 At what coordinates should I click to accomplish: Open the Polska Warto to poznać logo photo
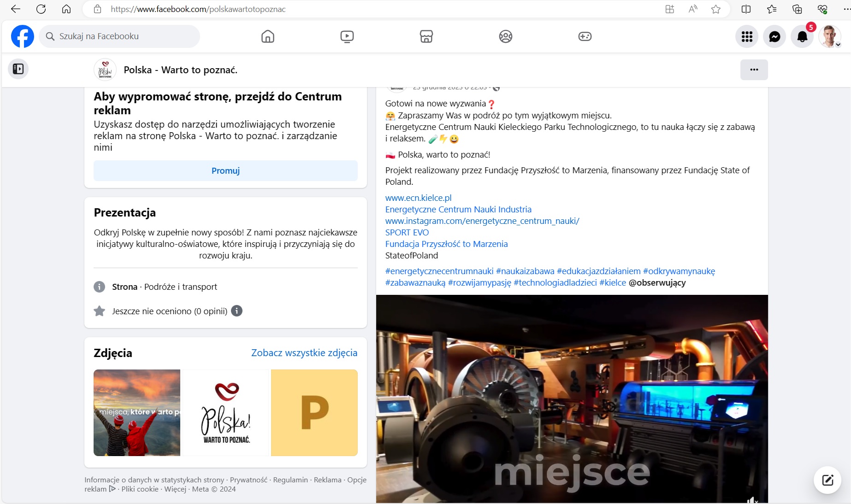click(225, 413)
